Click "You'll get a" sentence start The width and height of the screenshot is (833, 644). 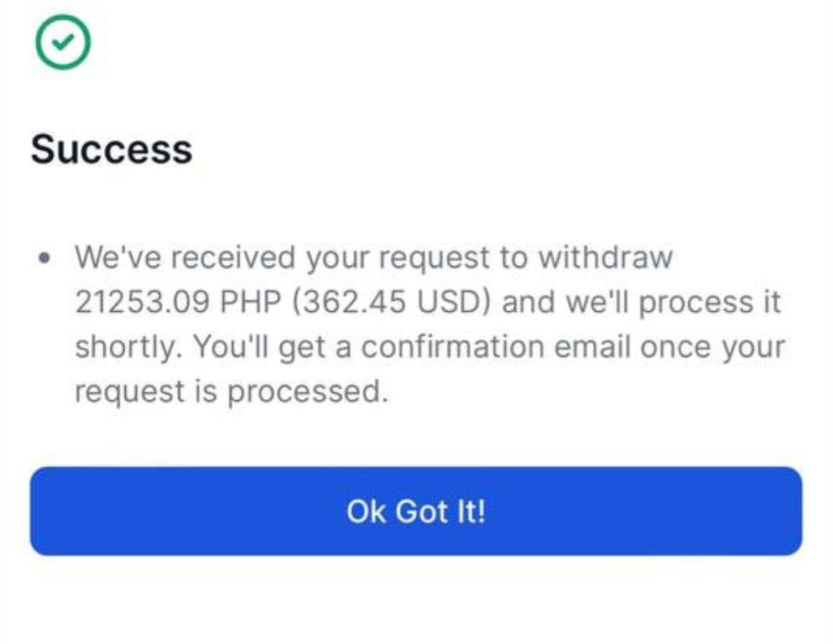click(x=272, y=347)
